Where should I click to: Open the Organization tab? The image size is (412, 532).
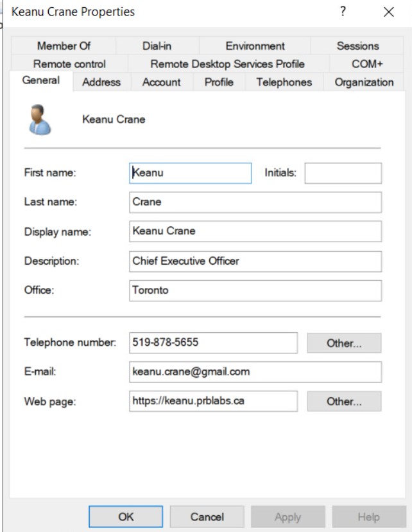point(364,82)
